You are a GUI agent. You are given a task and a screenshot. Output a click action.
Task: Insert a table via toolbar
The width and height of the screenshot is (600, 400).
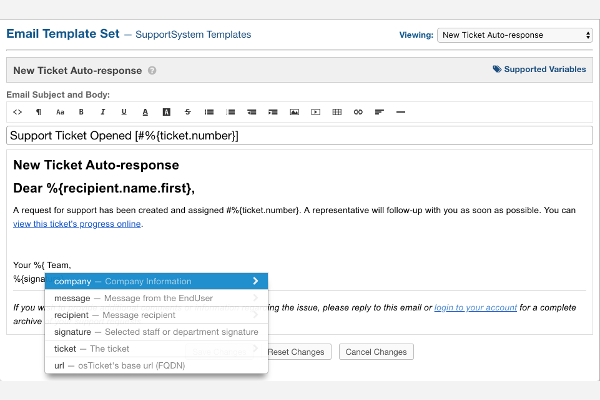[337, 112]
